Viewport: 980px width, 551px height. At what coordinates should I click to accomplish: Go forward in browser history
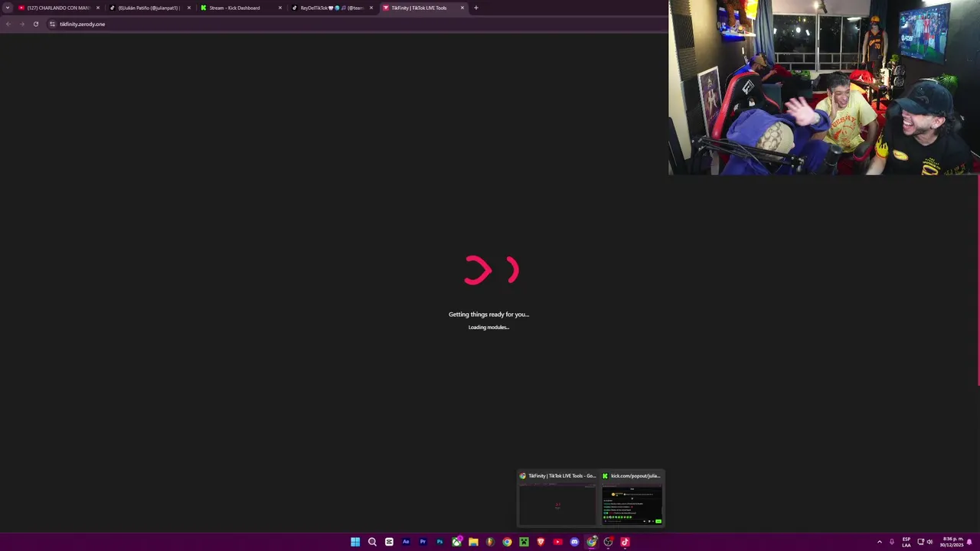click(21, 24)
